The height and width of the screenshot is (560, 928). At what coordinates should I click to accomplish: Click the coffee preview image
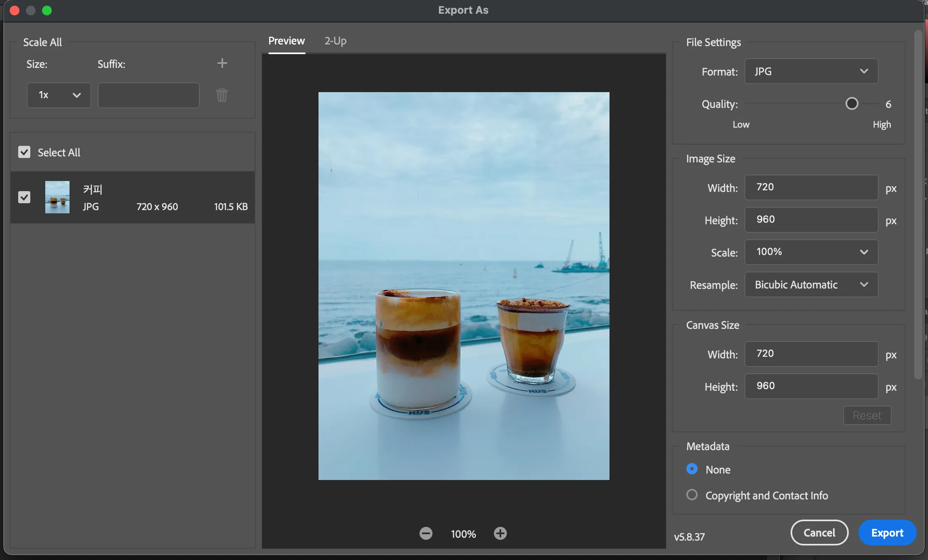tap(464, 286)
